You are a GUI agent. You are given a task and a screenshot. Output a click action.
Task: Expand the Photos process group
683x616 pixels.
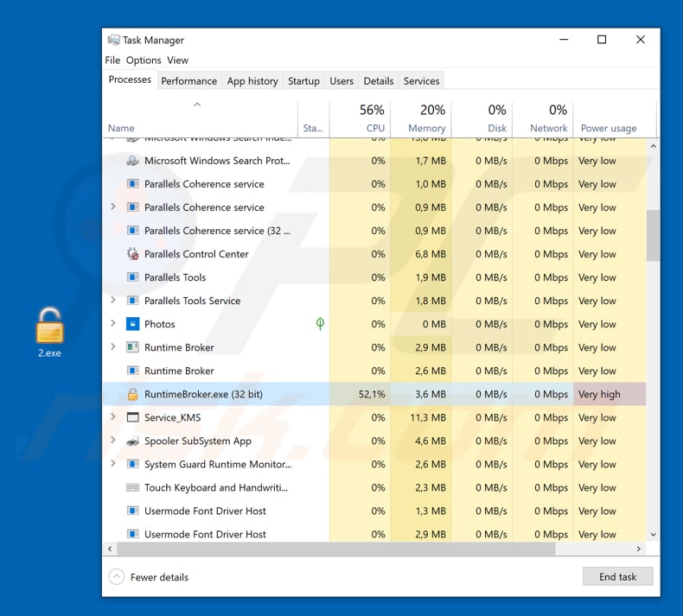tap(113, 323)
